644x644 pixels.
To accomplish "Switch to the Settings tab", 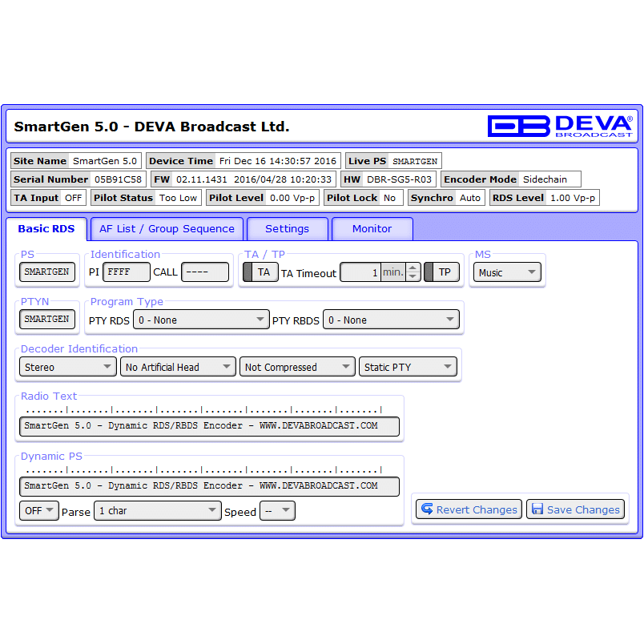I will pos(287,229).
